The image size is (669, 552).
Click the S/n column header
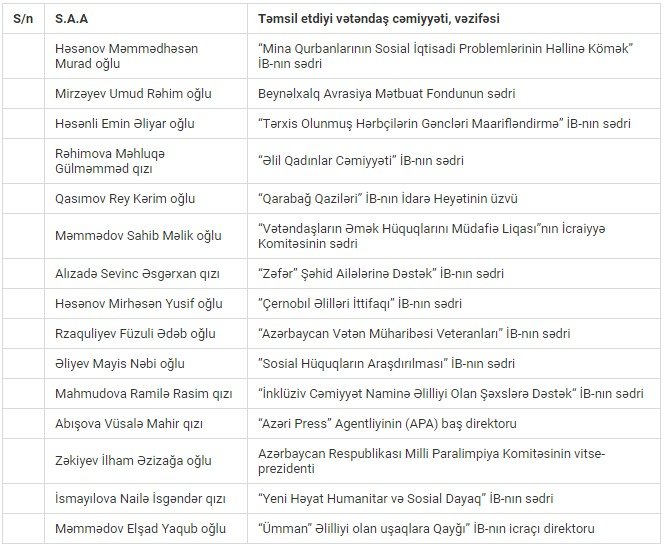pos(19,19)
